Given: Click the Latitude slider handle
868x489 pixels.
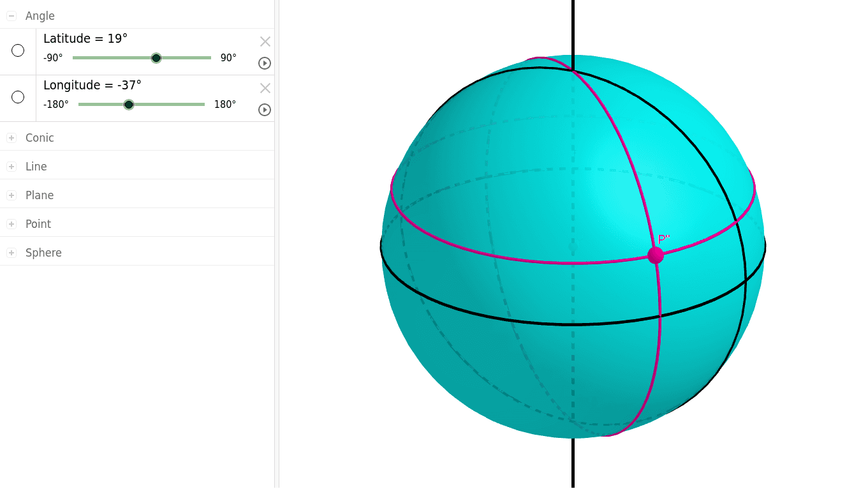Looking at the screenshot, I should pos(156,58).
